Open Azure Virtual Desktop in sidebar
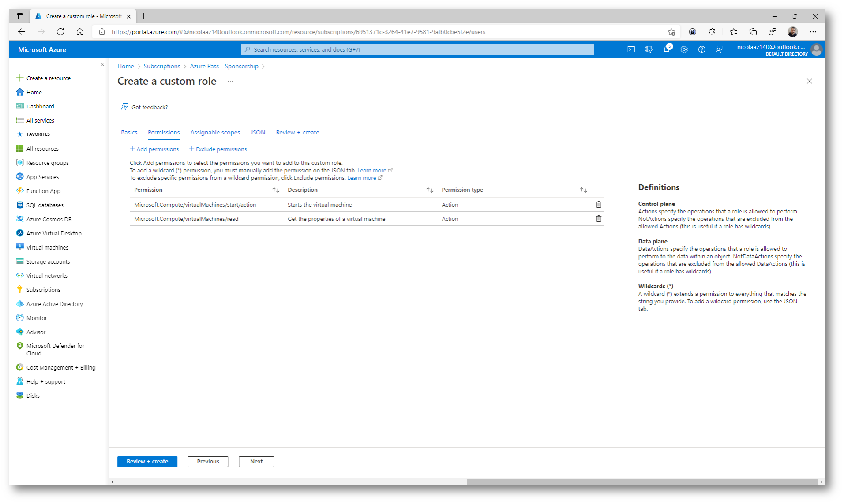844x504 pixels. (x=49, y=233)
